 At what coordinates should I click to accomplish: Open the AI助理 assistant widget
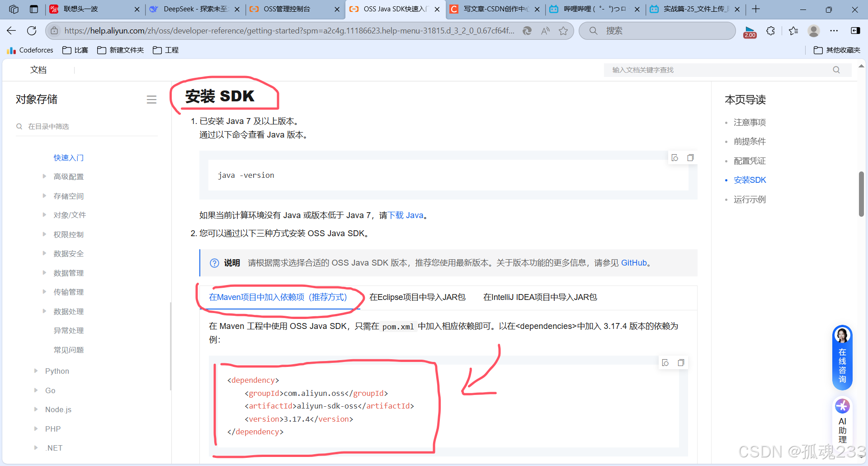coord(842,421)
